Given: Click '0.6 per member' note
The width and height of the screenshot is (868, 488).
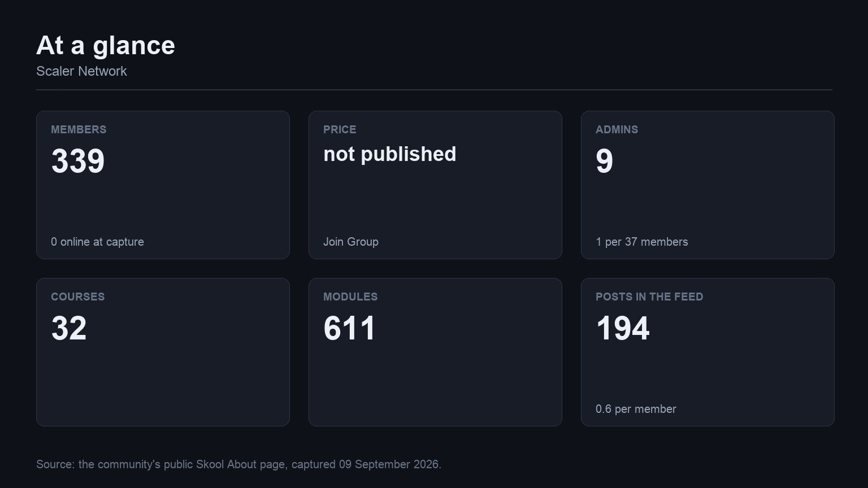Looking at the screenshot, I should pos(636,409).
